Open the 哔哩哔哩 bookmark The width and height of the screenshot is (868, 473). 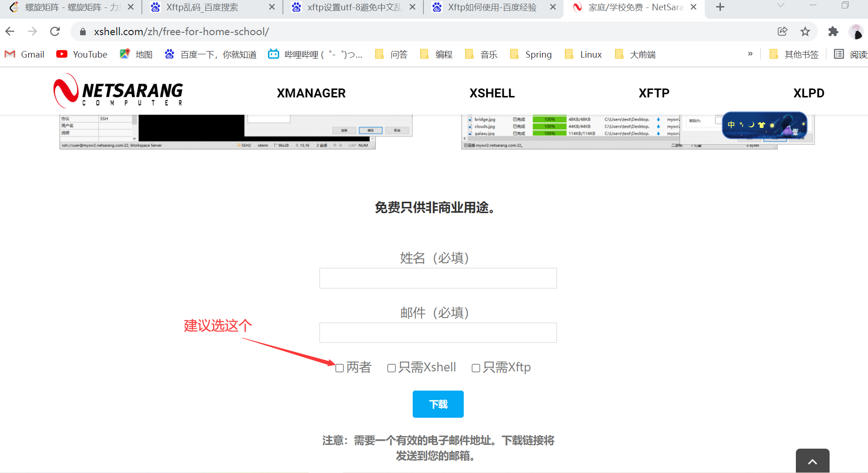click(315, 54)
